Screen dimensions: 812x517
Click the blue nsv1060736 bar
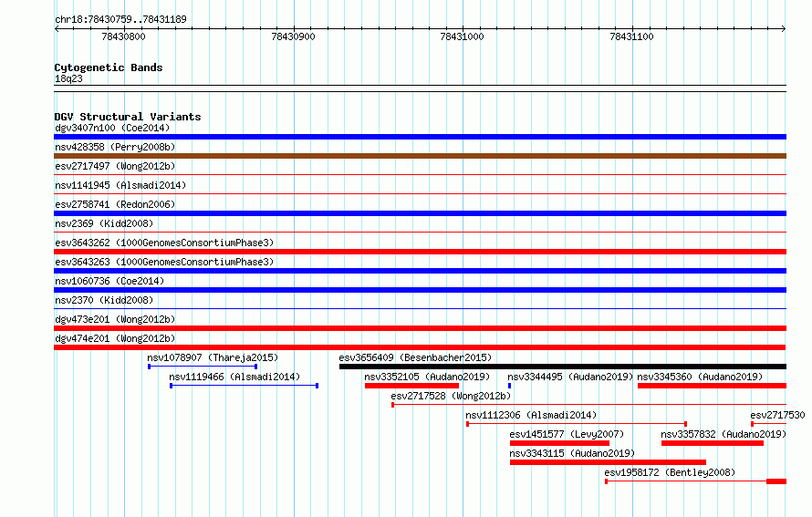(x=420, y=290)
